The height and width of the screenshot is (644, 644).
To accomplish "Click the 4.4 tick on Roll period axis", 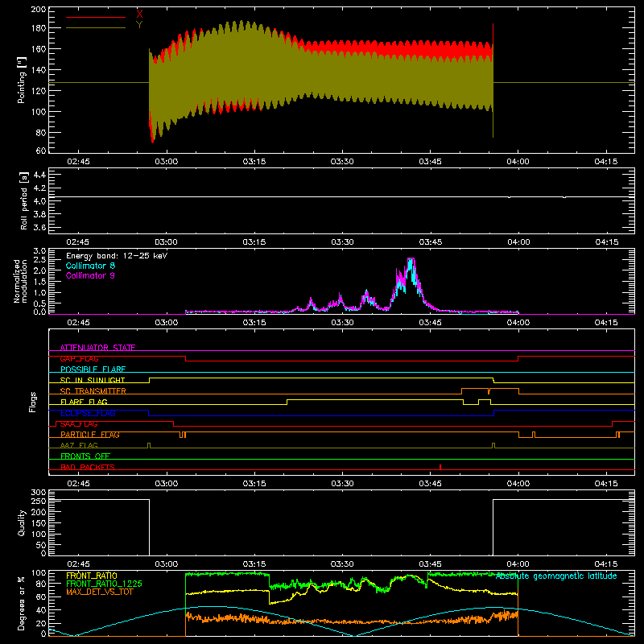I will (39, 175).
